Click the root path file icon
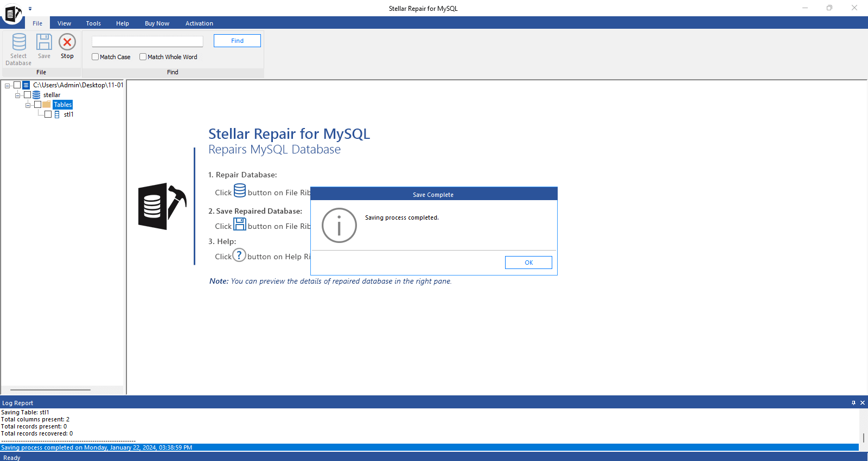 (26, 85)
